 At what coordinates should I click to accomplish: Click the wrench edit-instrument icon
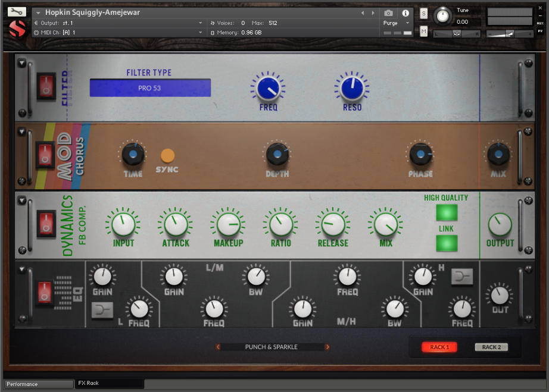[16, 10]
